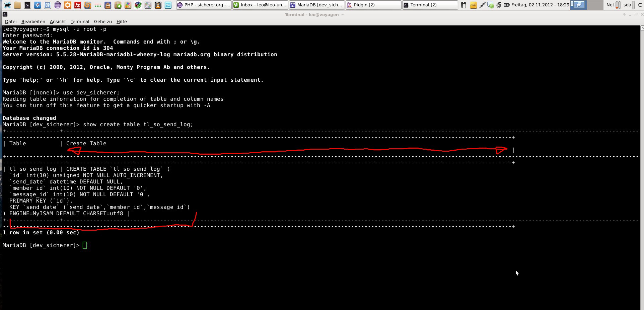Click the yellow notes tray icon
The image size is (644, 310).
(x=473, y=5)
